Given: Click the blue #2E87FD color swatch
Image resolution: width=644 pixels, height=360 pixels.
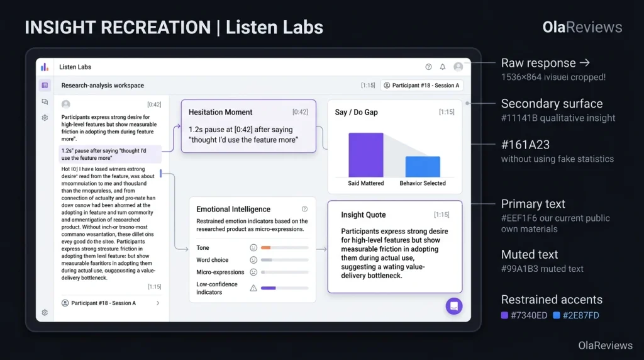Looking at the screenshot, I should point(557,315).
